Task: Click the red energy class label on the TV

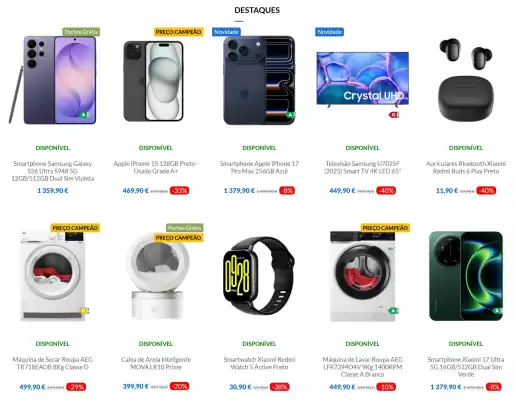Action: point(394,115)
